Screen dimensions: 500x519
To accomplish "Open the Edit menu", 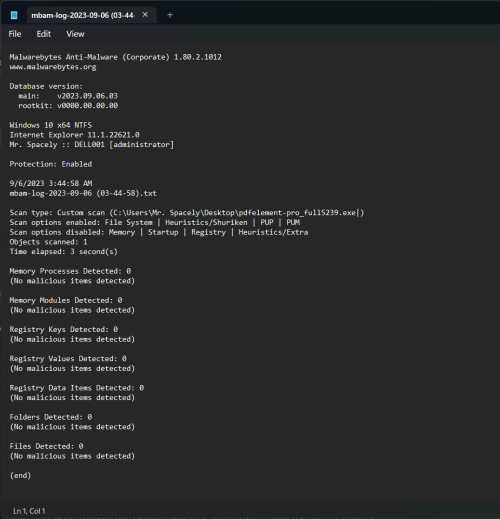I will pyautogui.click(x=44, y=34).
